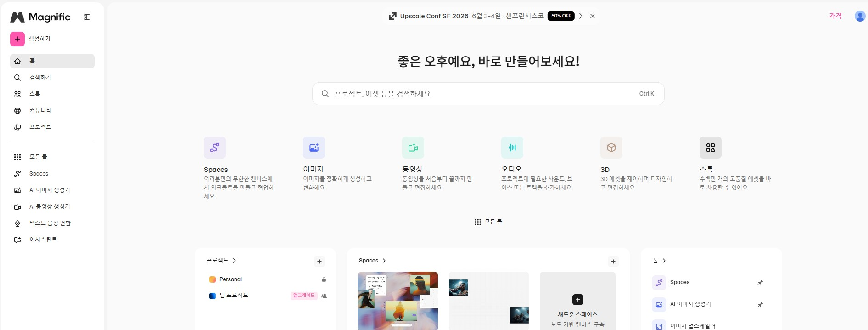Viewport: 868px width, 330px height.
Task: Expand the Spaces card header chevron
Action: [384, 261]
